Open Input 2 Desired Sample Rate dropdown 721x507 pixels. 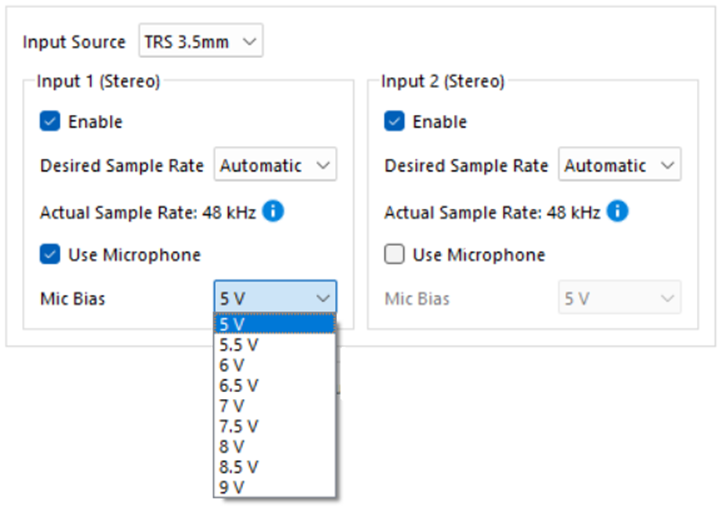coord(620,164)
